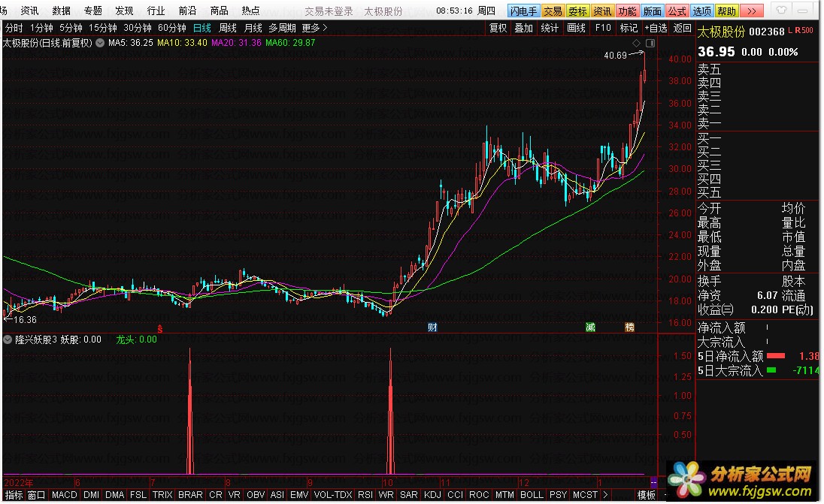Click the red S marker on timeline
The width and height of the screenshot is (824, 504).
click(x=160, y=329)
